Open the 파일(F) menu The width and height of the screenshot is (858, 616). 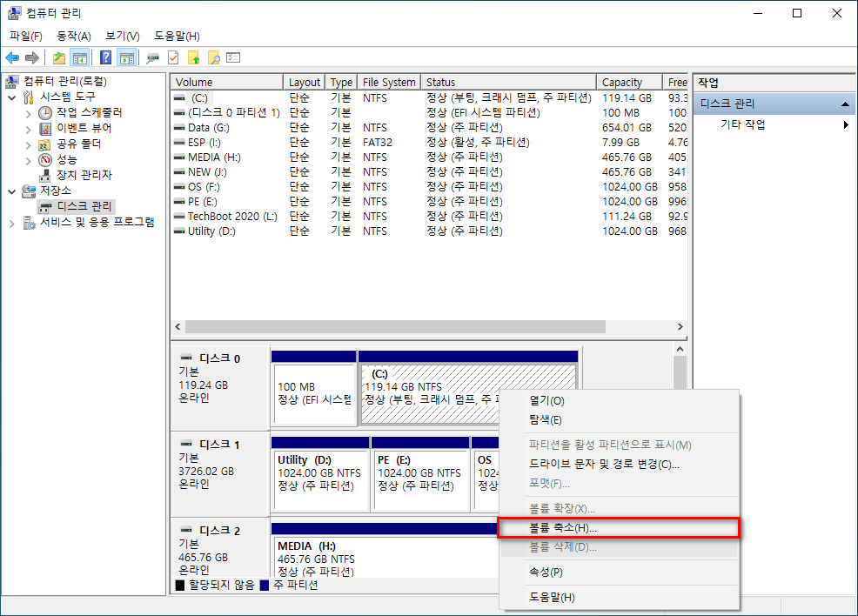click(x=26, y=36)
